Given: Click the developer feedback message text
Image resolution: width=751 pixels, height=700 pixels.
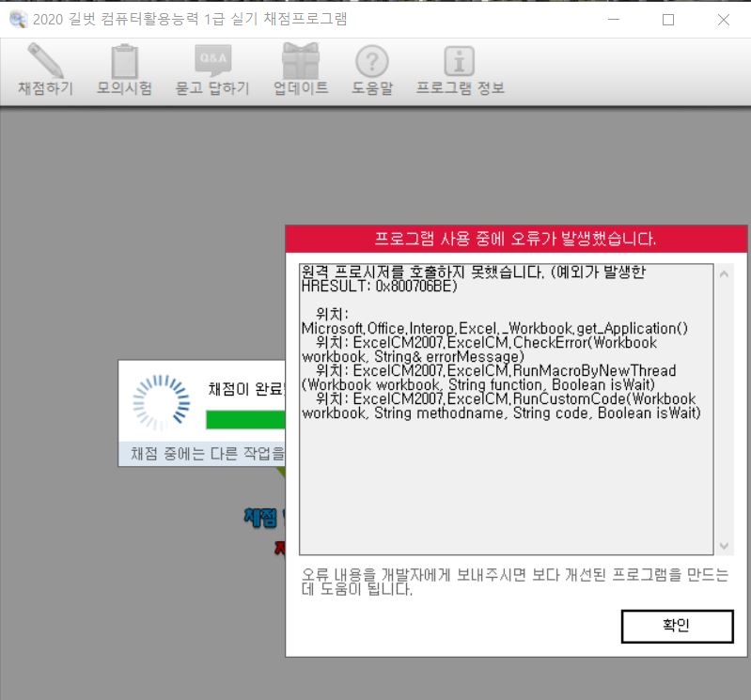Looking at the screenshot, I should 514,582.
